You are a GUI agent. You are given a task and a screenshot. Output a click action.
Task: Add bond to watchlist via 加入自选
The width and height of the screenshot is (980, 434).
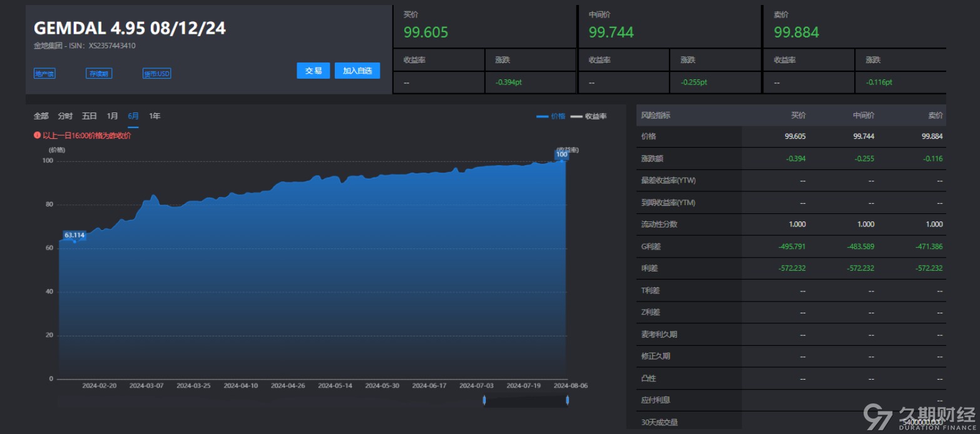pos(357,71)
